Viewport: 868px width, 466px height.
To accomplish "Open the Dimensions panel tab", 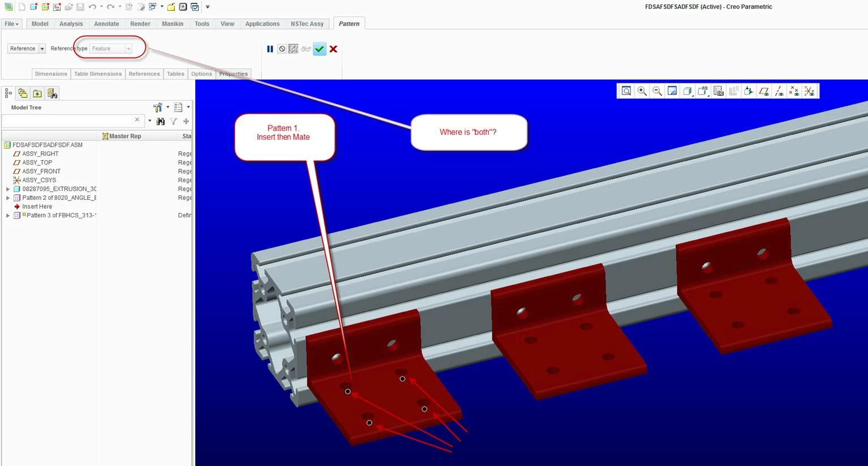I will tap(51, 74).
